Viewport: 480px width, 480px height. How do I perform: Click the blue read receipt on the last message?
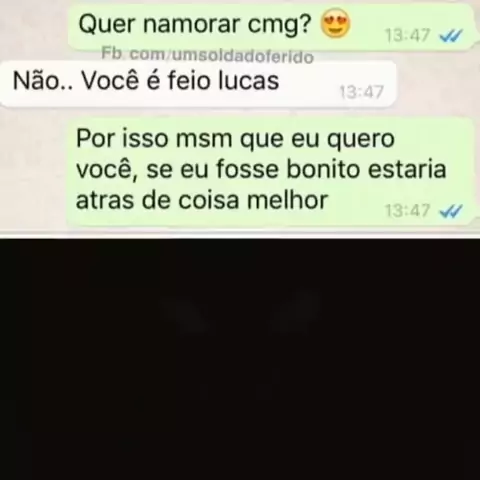tap(451, 211)
